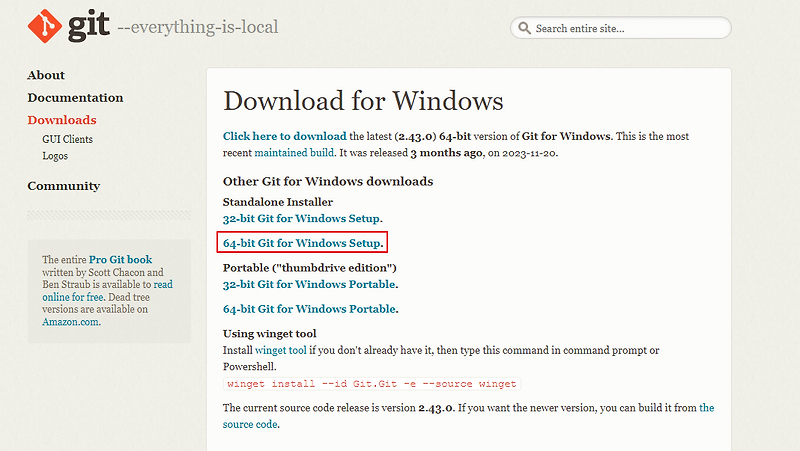Click 'Other Git for Windows downloads' heading

coord(328,181)
